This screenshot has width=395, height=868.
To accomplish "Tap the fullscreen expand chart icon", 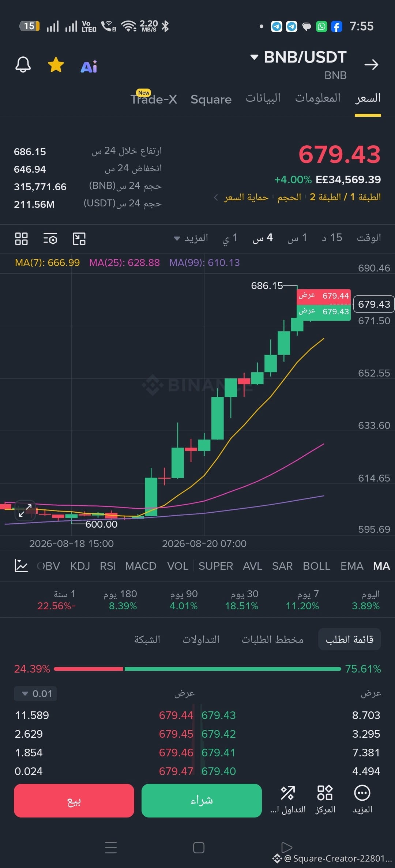I will click(25, 510).
